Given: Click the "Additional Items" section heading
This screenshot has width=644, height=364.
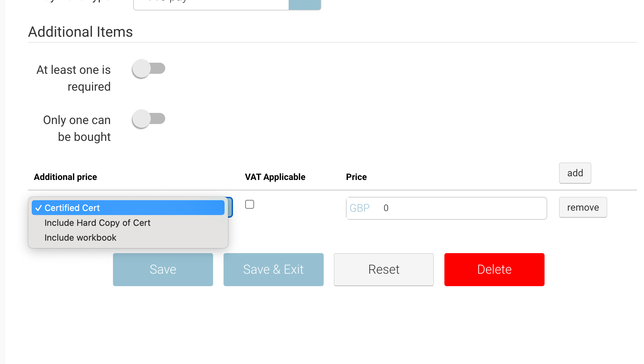Looking at the screenshot, I should click(80, 32).
